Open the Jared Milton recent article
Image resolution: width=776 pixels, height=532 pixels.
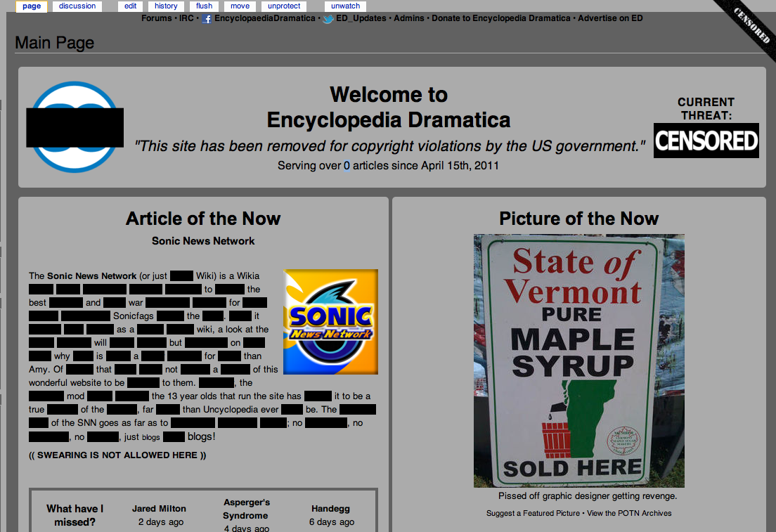(159, 509)
